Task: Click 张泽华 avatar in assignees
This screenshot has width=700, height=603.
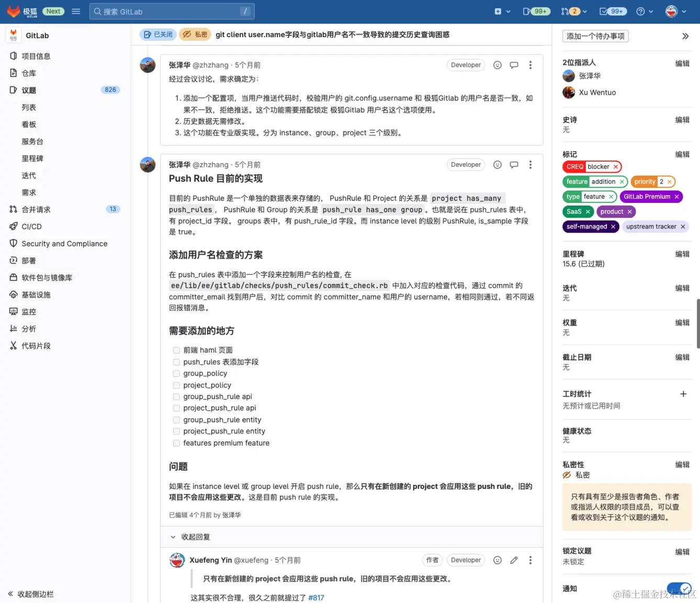Action: click(569, 76)
